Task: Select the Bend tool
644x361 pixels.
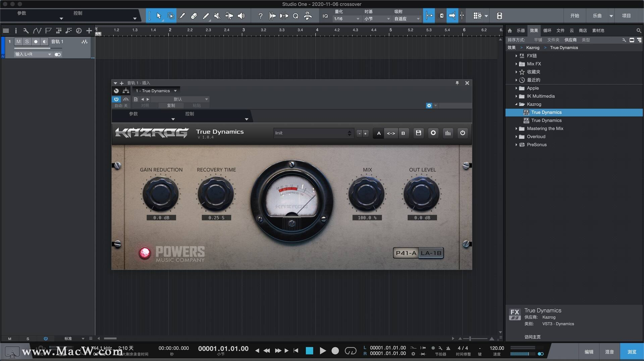Action: (229, 16)
